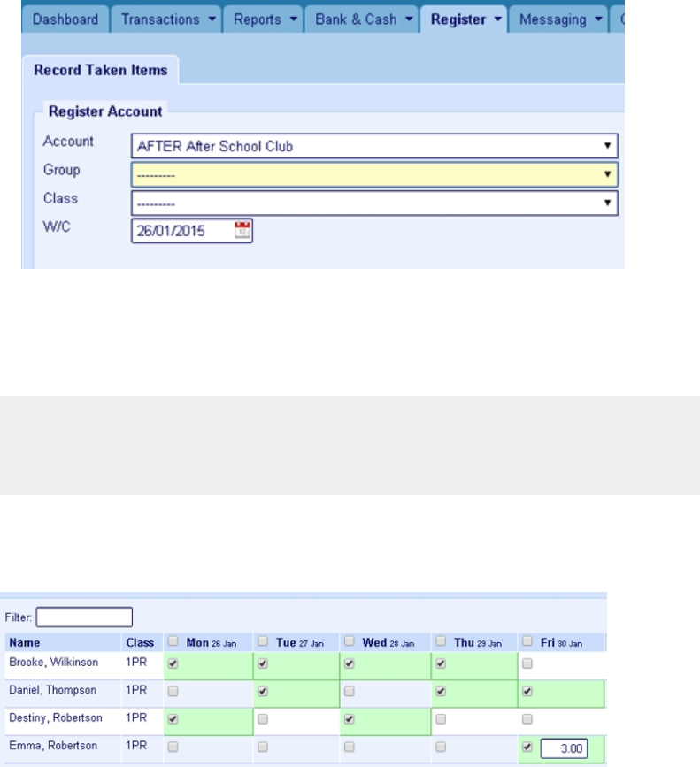Uncheck Monday for Brooke Wilkinson
The image size is (700, 767).
tap(173, 663)
